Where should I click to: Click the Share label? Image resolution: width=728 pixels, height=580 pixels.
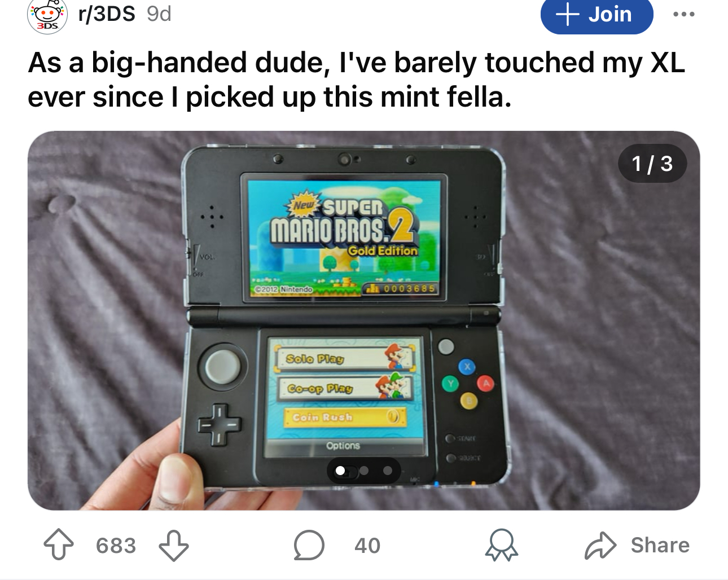point(660,545)
